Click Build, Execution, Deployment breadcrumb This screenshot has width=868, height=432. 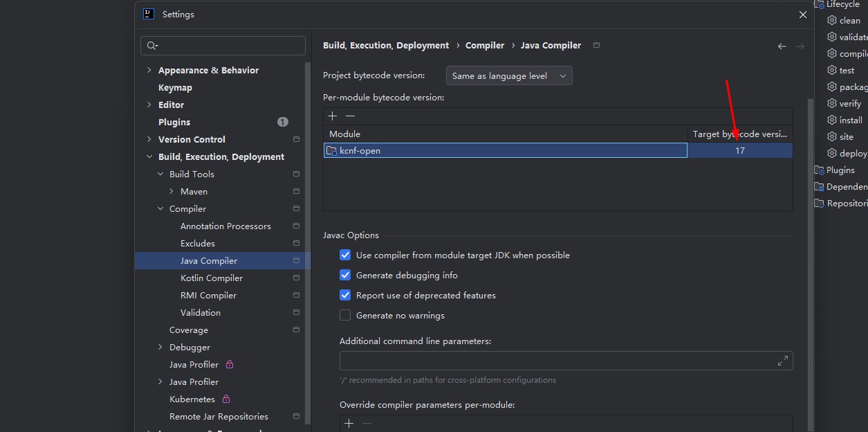[386, 46]
